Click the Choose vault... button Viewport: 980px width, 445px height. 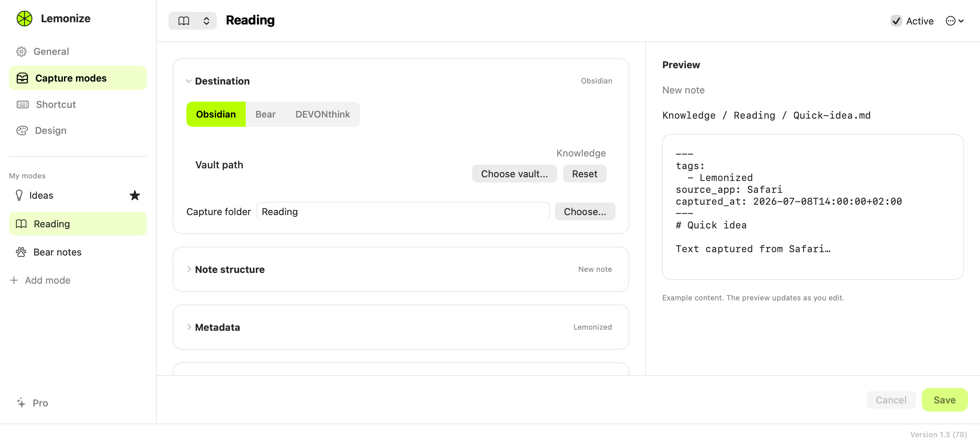click(x=514, y=174)
